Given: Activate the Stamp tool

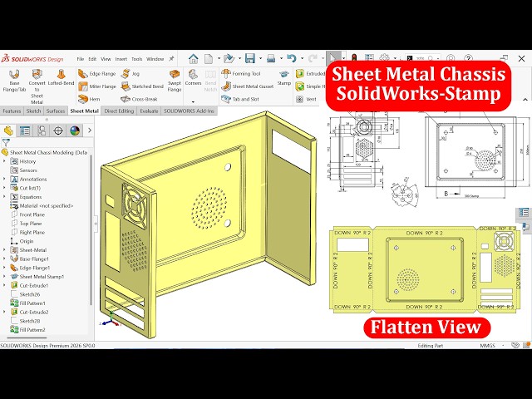Looking at the screenshot, I should pyautogui.click(x=284, y=78).
